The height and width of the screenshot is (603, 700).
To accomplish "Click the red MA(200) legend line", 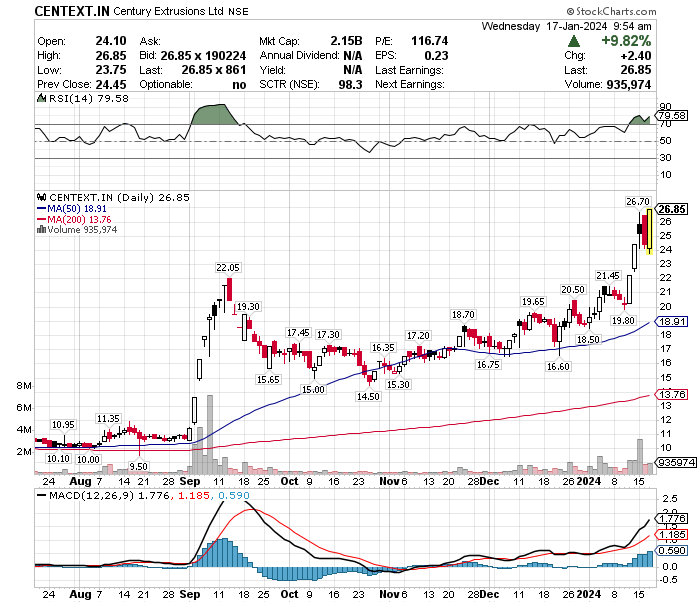I will pyautogui.click(x=42, y=219).
